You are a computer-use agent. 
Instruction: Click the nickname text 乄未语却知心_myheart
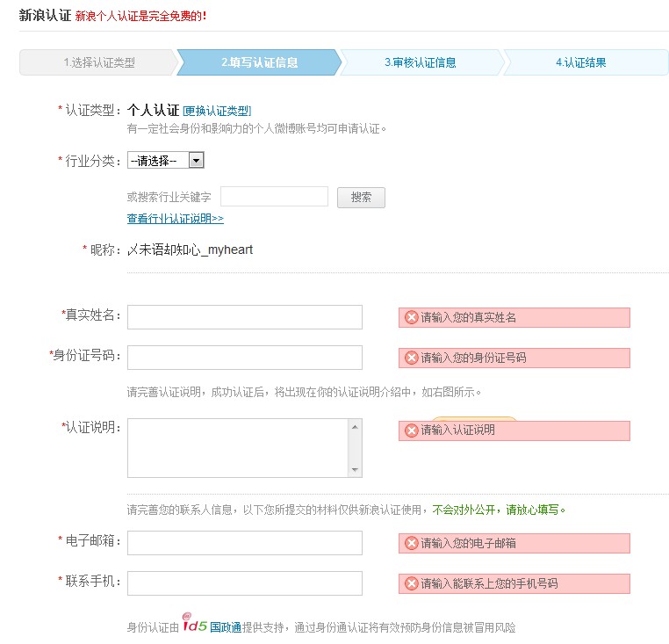click(191, 250)
